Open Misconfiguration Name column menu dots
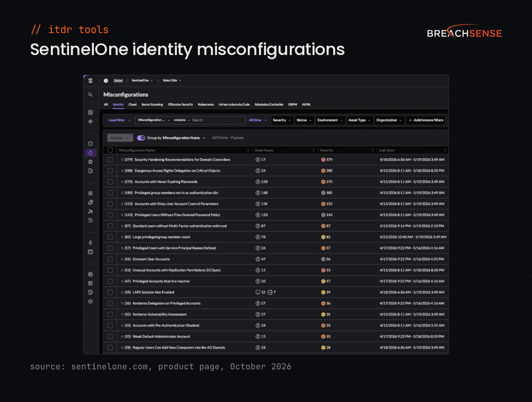The width and height of the screenshot is (532, 402). (x=248, y=150)
